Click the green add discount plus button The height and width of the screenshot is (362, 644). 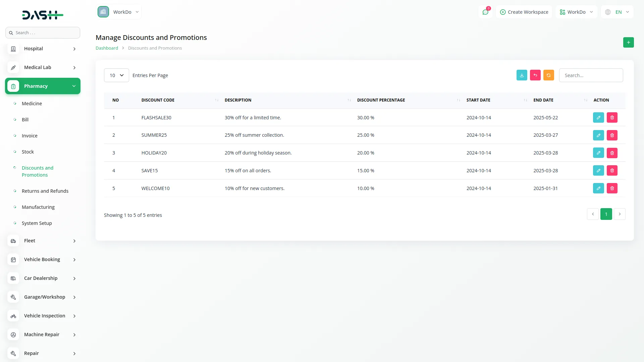coord(628,43)
